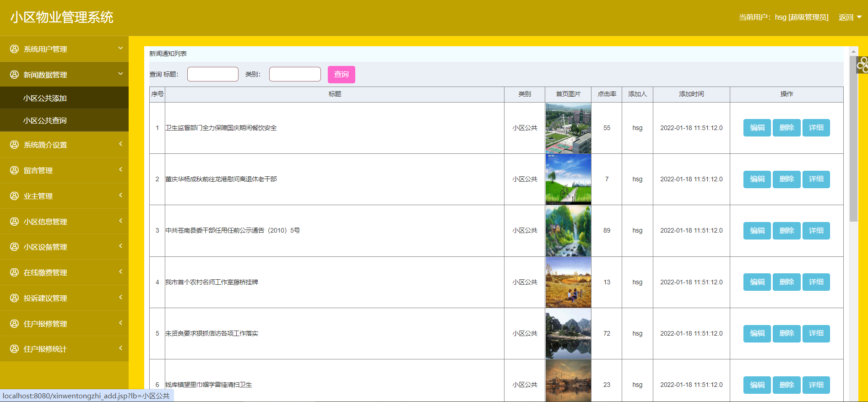868x402 pixels.
Task: Click the scrollbar up arrow
Action: pyautogui.click(x=853, y=51)
